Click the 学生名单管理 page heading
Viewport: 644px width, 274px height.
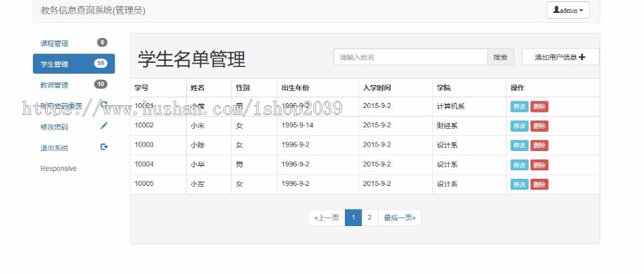click(x=191, y=59)
